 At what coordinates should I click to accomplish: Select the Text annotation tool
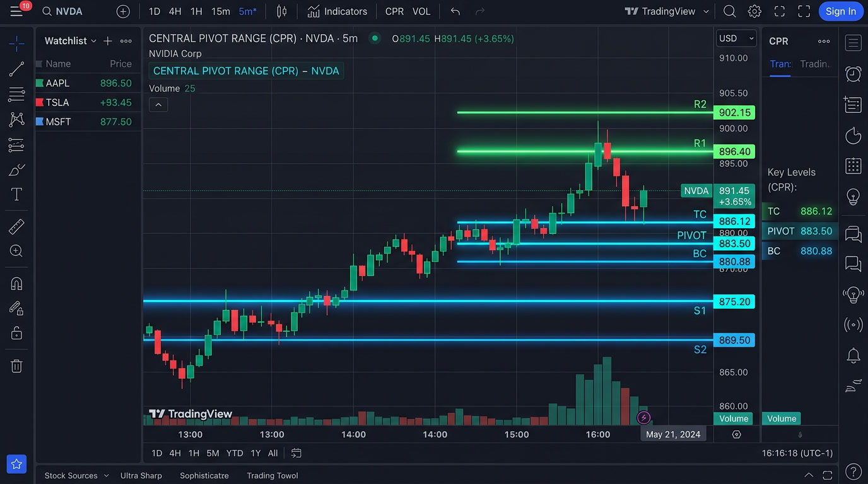point(16,195)
